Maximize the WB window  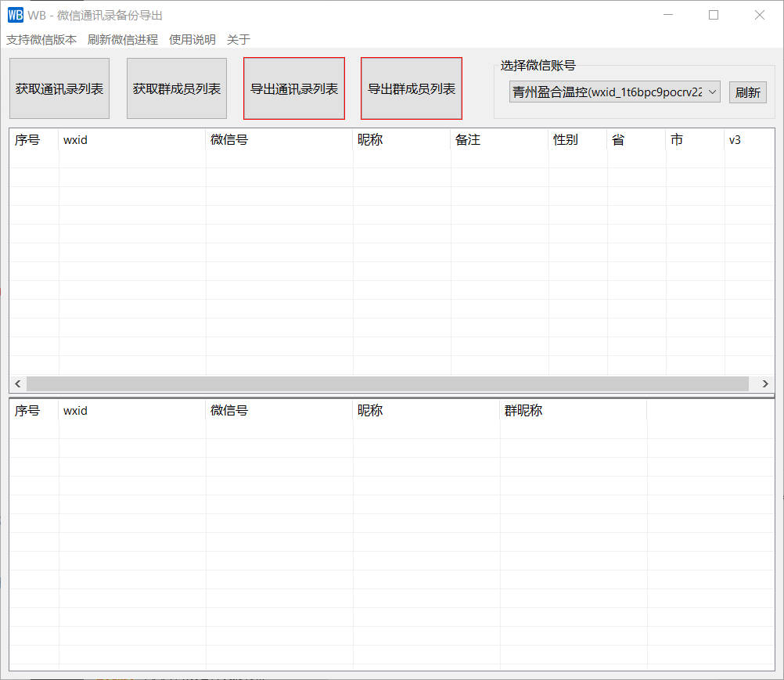coord(714,15)
